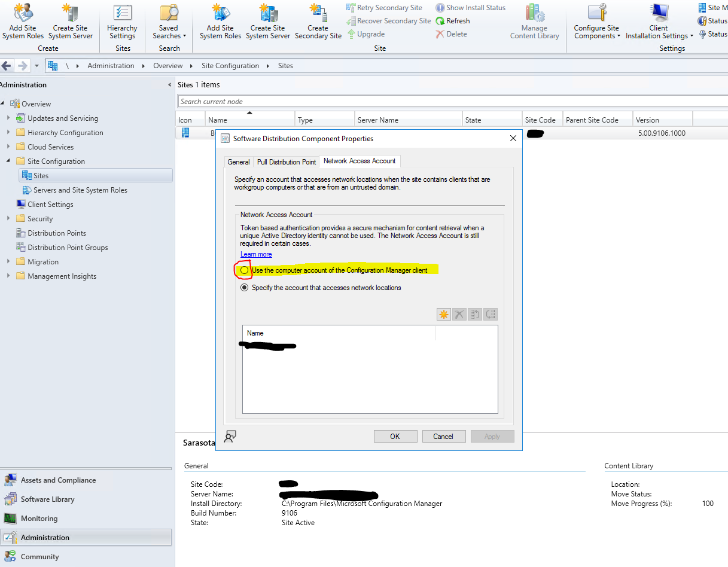Open Software Library workspace
This screenshot has width=728, height=567.
pyautogui.click(x=86, y=499)
